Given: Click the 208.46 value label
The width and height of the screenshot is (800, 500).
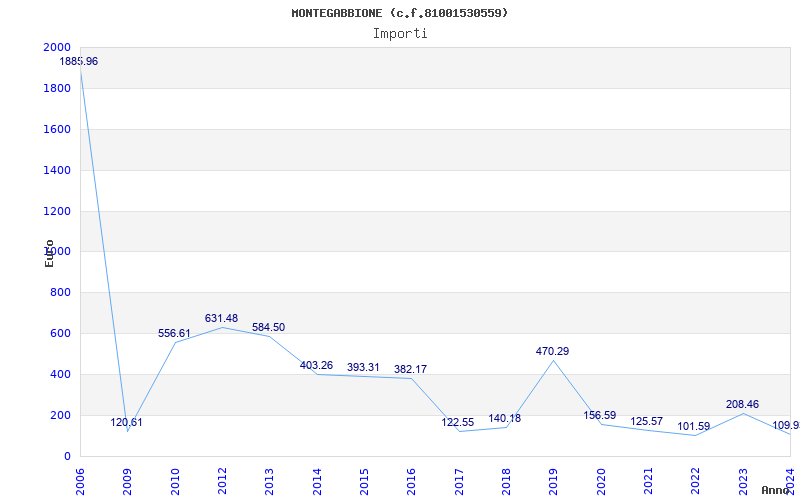Looking at the screenshot, I should [742, 405].
